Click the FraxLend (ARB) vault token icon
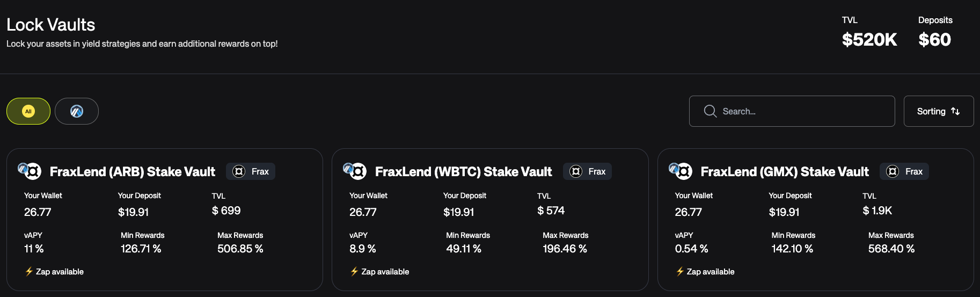980x297 pixels. pyautogui.click(x=30, y=171)
